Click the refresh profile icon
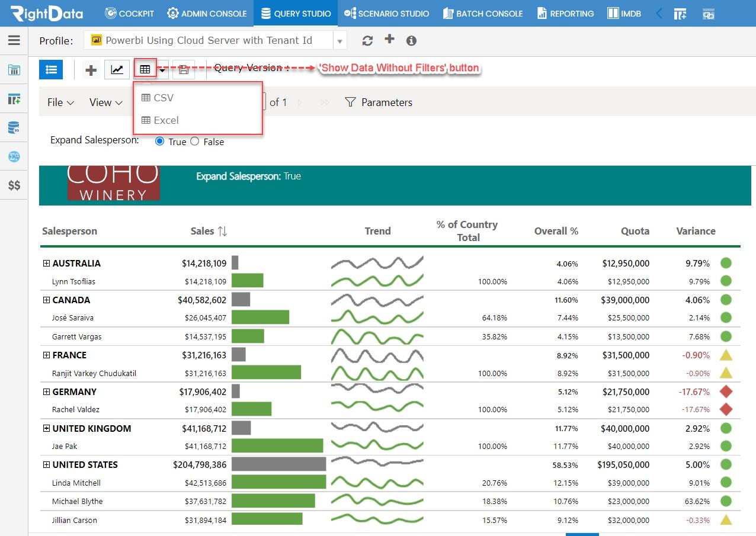Viewport: 756px width, 536px height. tap(367, 40)
